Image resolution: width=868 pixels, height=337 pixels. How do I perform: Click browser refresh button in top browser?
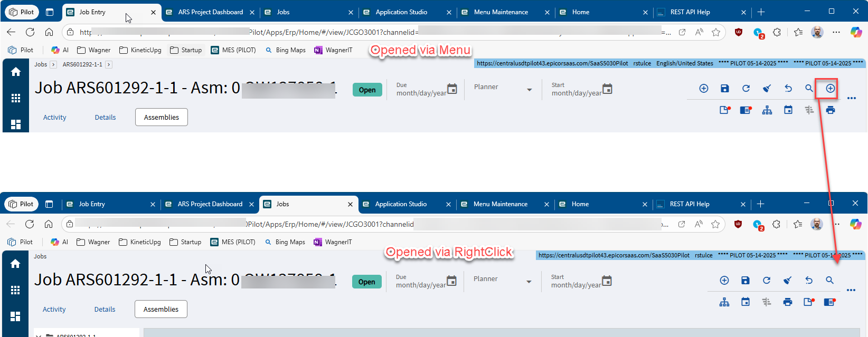click(30, 32)
